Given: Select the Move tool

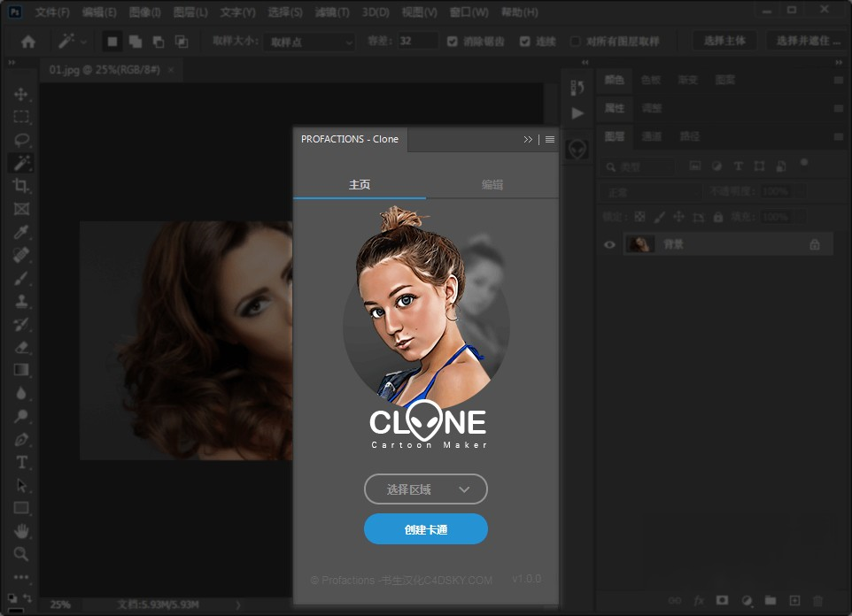Looking at the screenshot, I should click(x=21, y=94).
